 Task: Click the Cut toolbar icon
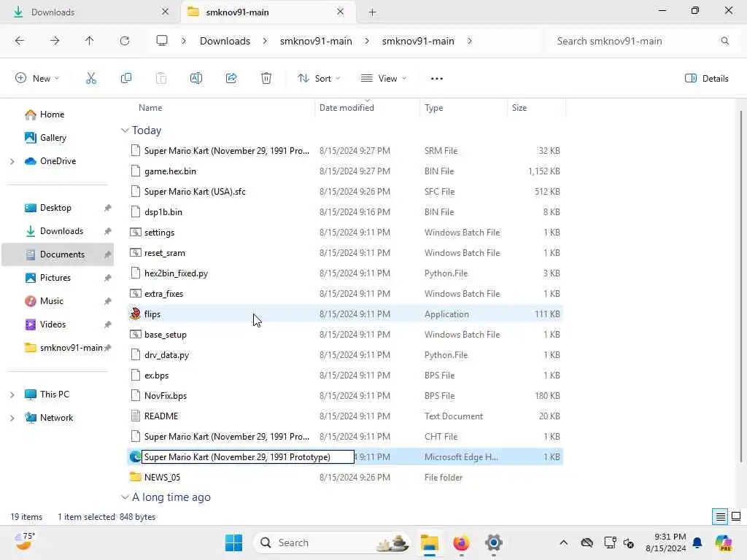91,79
